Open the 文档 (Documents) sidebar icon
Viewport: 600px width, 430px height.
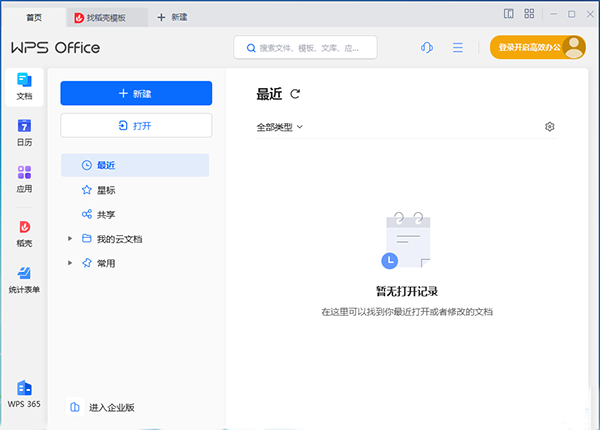tap(24, 87)
